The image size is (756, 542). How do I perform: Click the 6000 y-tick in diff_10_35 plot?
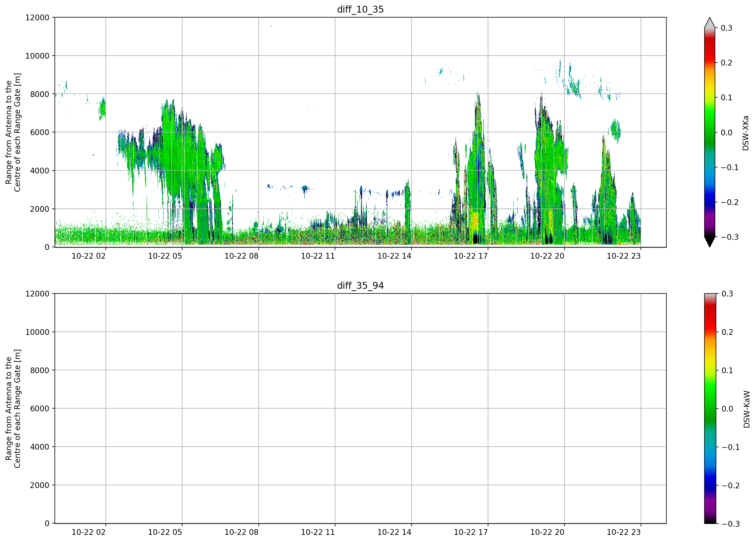tap(40, 132)
